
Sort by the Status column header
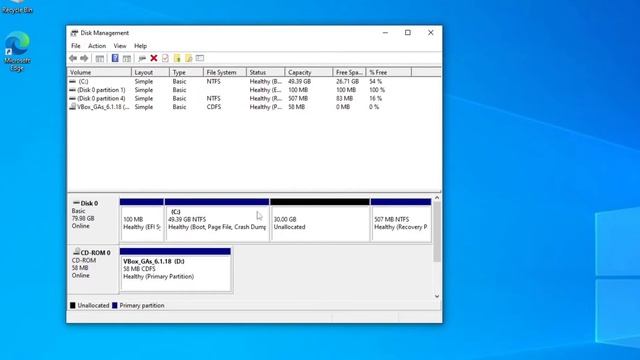point(266,72)
